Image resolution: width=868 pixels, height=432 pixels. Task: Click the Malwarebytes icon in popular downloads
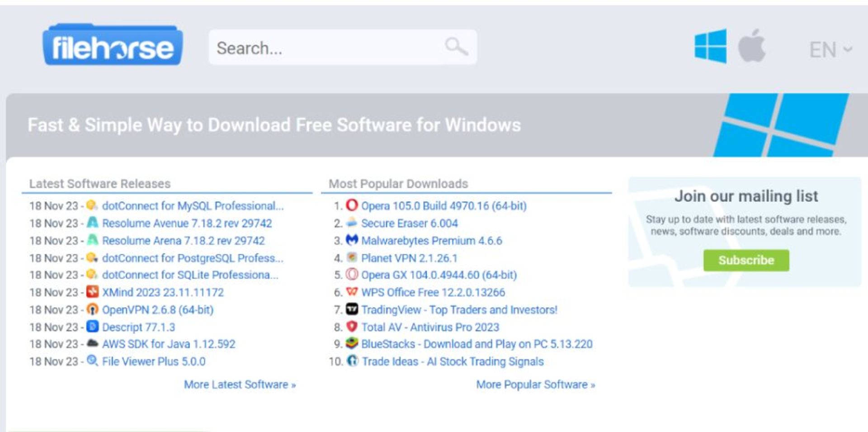coord(352,241)
